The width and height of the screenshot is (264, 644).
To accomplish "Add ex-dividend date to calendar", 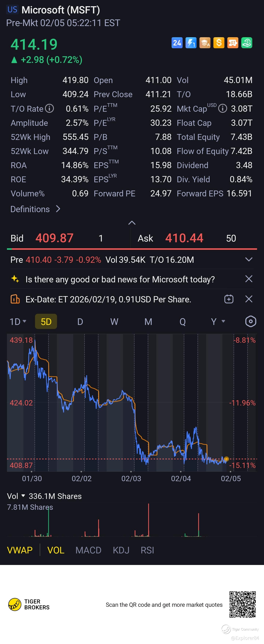I will [x=229, y=299].
